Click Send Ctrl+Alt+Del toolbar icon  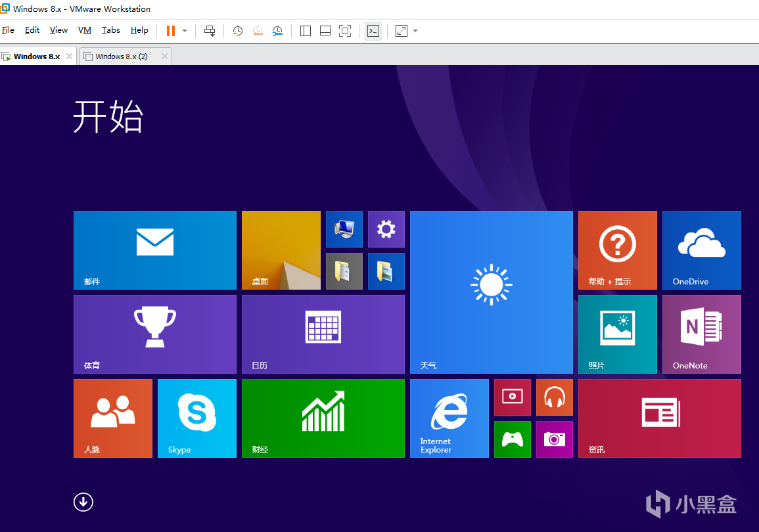[x=210, y=31]
